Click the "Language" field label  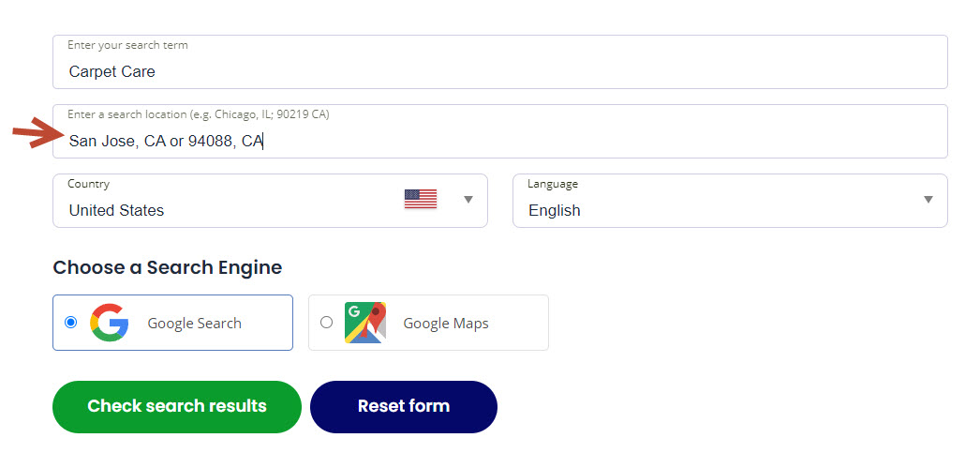[x=553, y=184]
